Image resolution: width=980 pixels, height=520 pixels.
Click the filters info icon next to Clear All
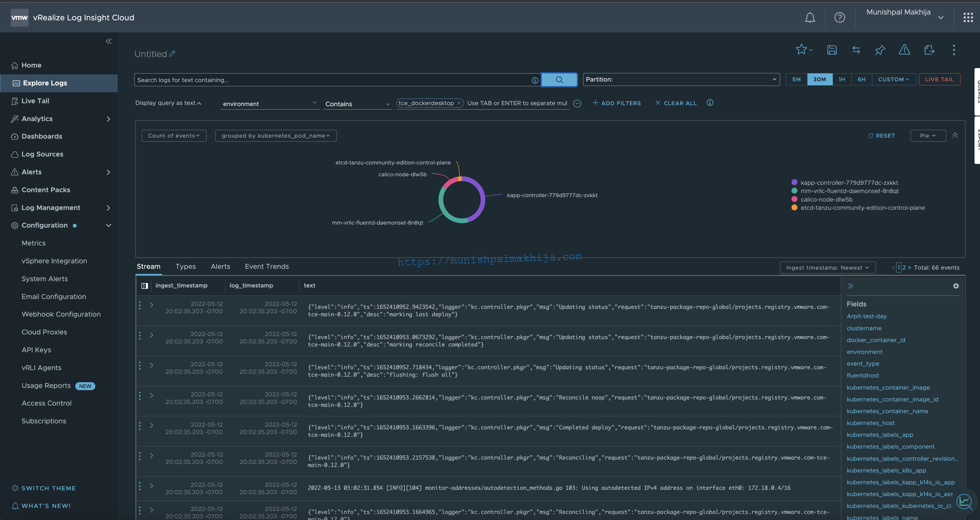(x=709, y=103)
